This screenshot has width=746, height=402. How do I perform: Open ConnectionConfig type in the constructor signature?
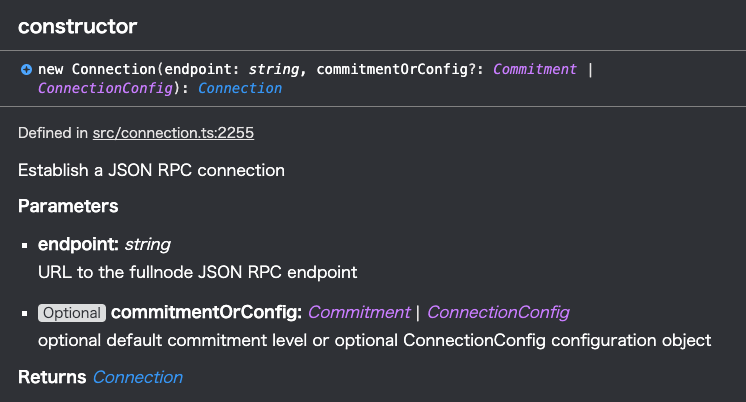(x=105, y=88)
